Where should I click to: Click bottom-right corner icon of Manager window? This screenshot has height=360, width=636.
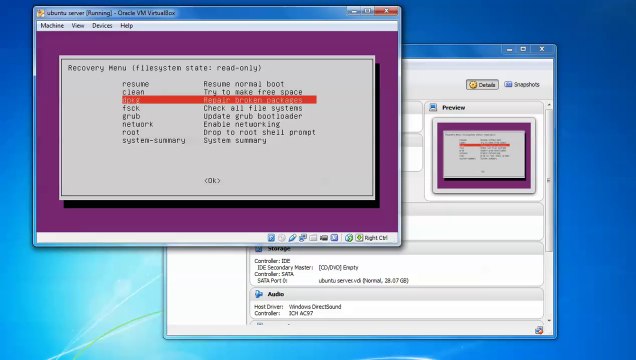point(539,330)
